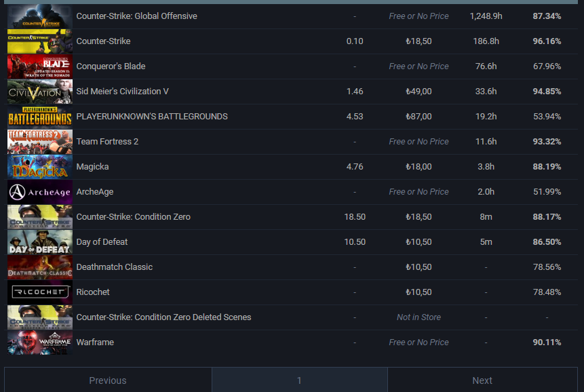The height and width of the screenshot is (392, 584).
Task: Click the 96.16% rating value
Action: point(547,41)
